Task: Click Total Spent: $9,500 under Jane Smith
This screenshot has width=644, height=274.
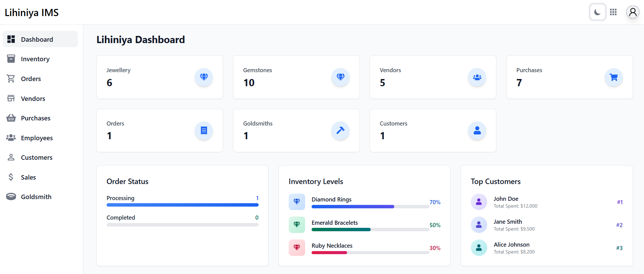Action: (x=514, y=229)
